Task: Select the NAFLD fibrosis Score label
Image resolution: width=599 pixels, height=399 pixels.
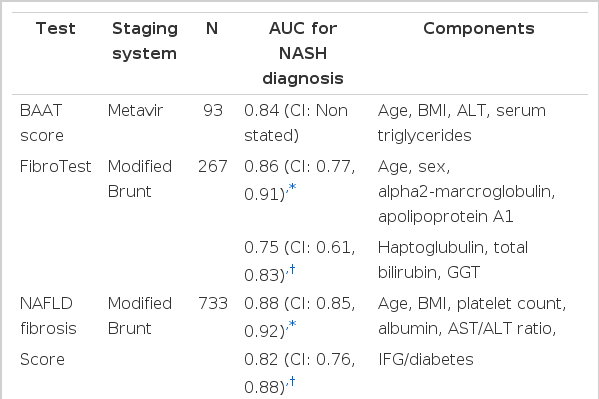Action: [x=48, y=331]
